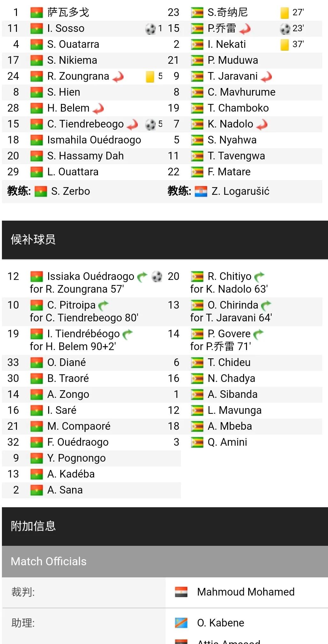Click the green sub-in arrow beside P. Govere
Viewport: 328px width, 644px height.
point(258,334)
